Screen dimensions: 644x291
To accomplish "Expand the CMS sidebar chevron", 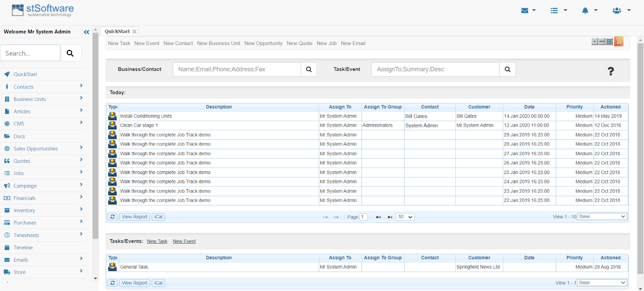I will pyautogui.click(x=81, y=123).
